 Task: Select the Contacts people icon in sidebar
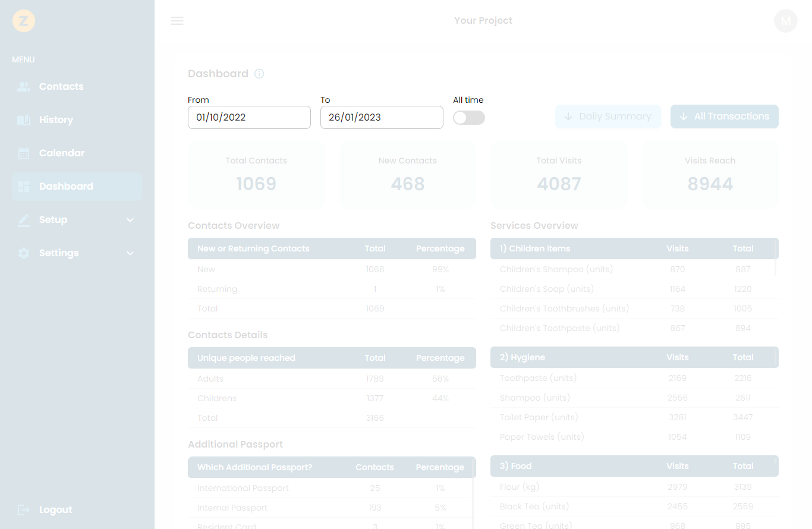(24, 86)
